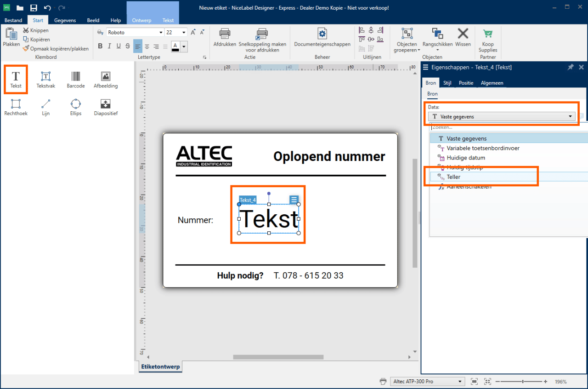Set text alignment to right
Image resolution: width=588 pixels, height=389 pixels.
click(156, 46)
